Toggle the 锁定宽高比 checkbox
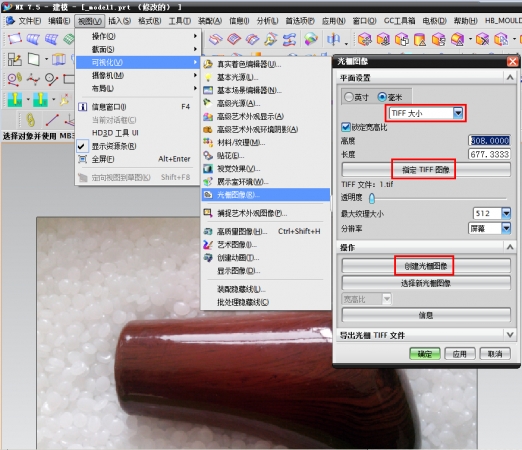The height and width of the screenshot is (450, 522). (x=346, y=127)
